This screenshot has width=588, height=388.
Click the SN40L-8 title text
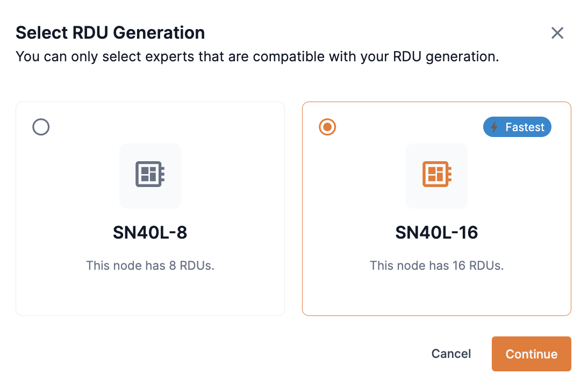coord(150,233)
